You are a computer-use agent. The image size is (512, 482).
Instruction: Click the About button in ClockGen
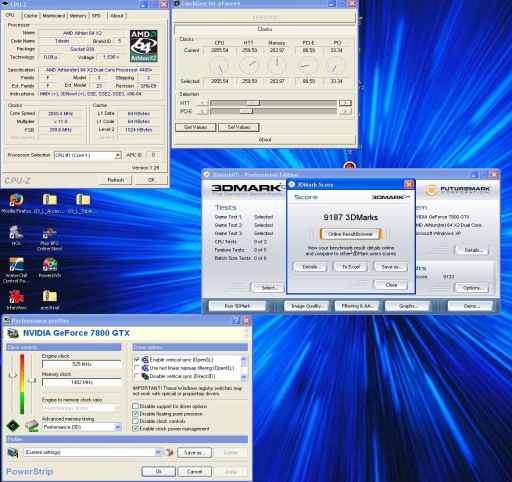click(265, 139)
